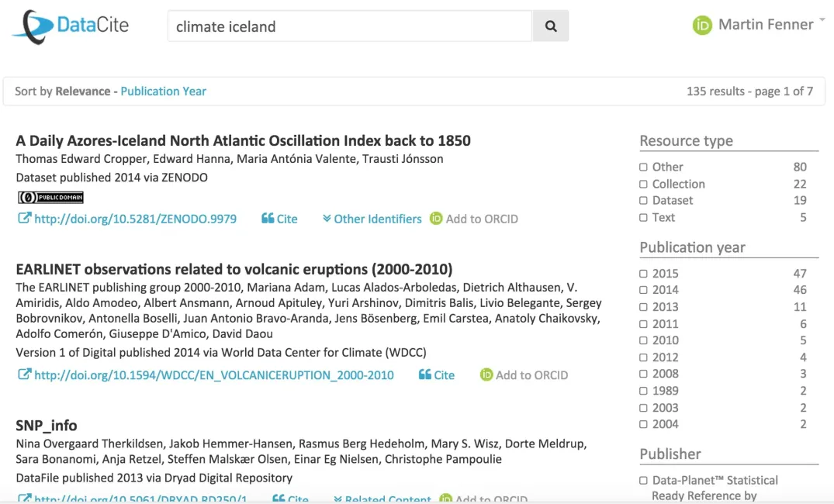Tick the 2014 publication year checkbox
This screenshot has height=504, width=834.
(x=643, y=290)
